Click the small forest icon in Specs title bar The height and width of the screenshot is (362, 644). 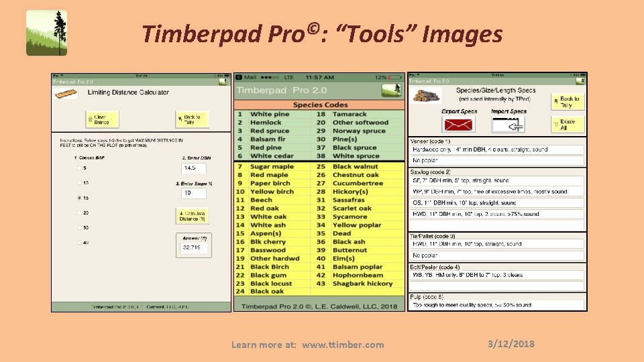tap(580, 81)
